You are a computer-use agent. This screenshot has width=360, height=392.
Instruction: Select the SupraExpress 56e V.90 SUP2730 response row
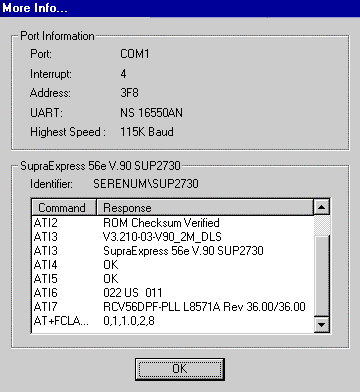pyautogui.click(x=183, y=251)
